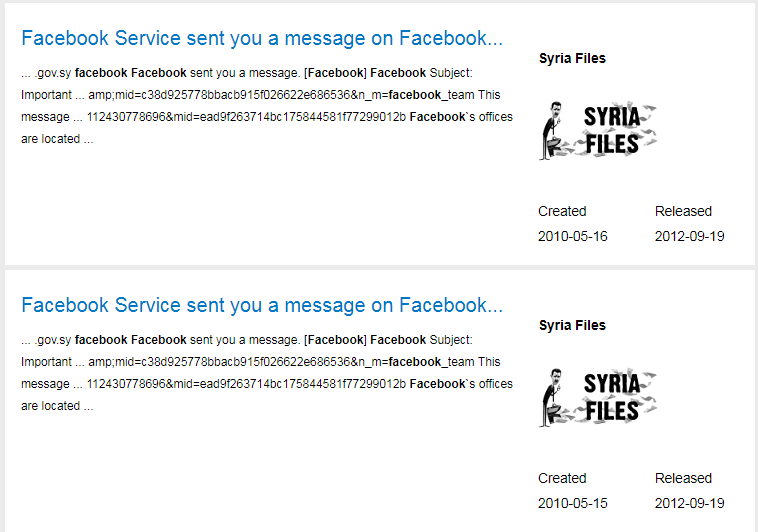Click the 'Important ... amp;mid=' line in second result
The image size is (758, 532).
point(260,362)
